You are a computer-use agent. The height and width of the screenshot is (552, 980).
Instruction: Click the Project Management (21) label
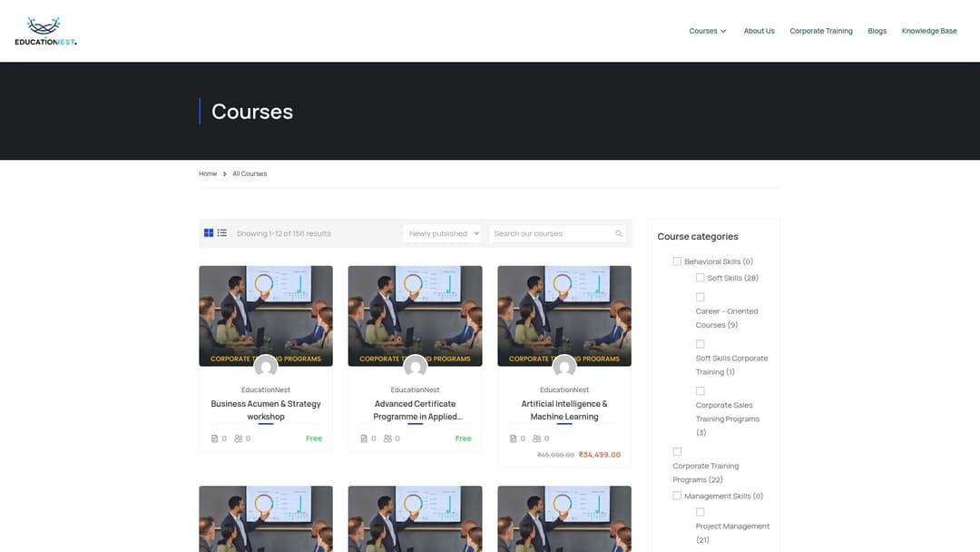pyautogui.click(x=732, y=533)
